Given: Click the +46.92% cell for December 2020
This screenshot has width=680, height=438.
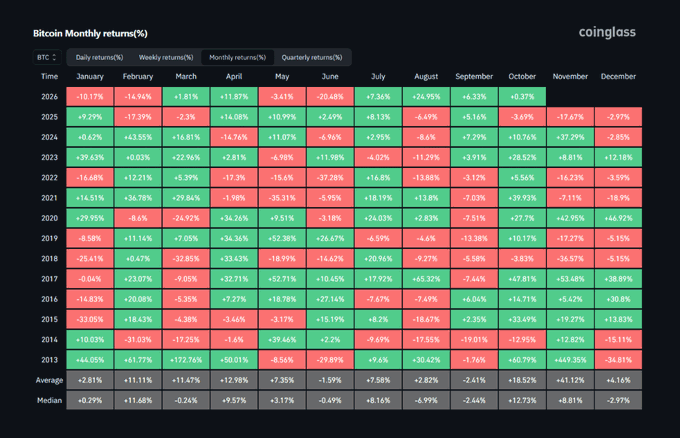Looking at the screenshot, I should pyautogui.click(x=618, y=218).
